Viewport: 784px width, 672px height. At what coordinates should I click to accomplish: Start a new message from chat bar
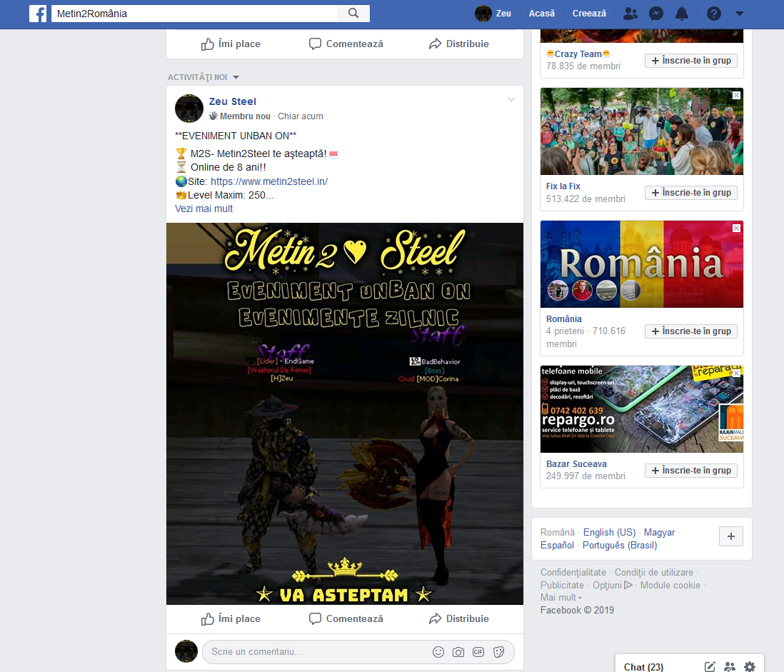(x=710, y=666)
